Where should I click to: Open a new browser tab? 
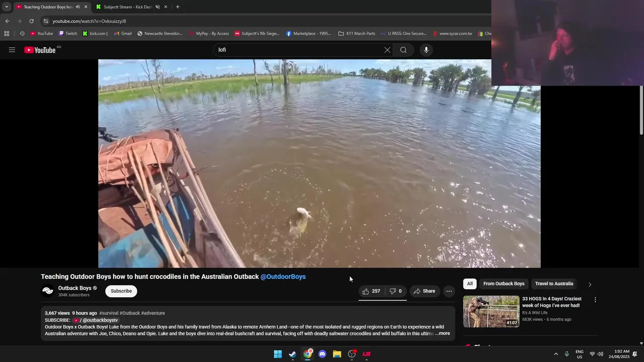click(178, 7)
